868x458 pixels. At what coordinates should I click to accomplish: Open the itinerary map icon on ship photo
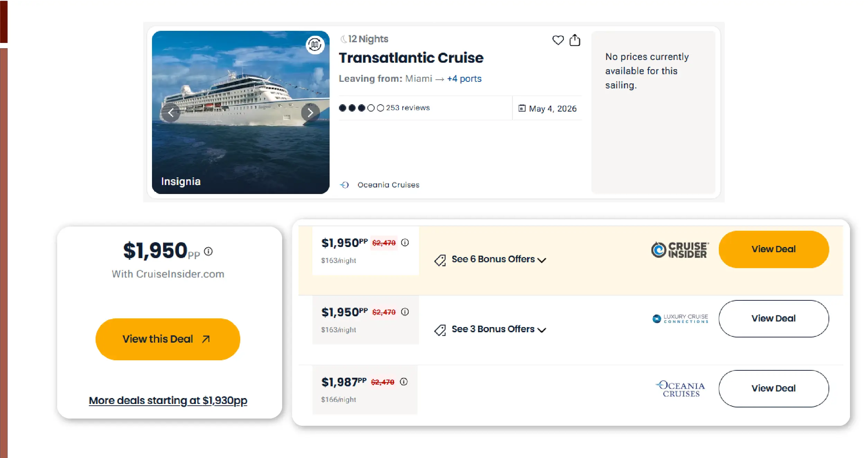coord(315,45)
